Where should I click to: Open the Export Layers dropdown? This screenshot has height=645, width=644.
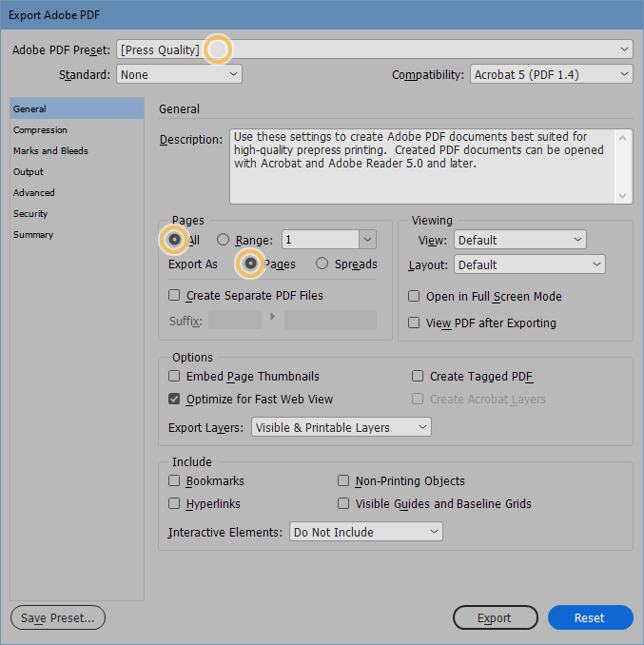pos(341,427)
